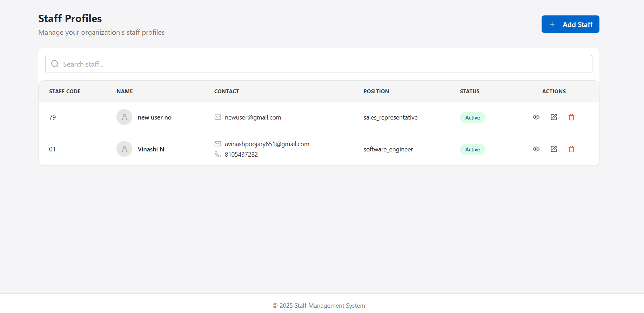The width and height of the screenshot is (644, 313).
Task: Click the magnifier icon in search box
Action: tap(55, 64)
